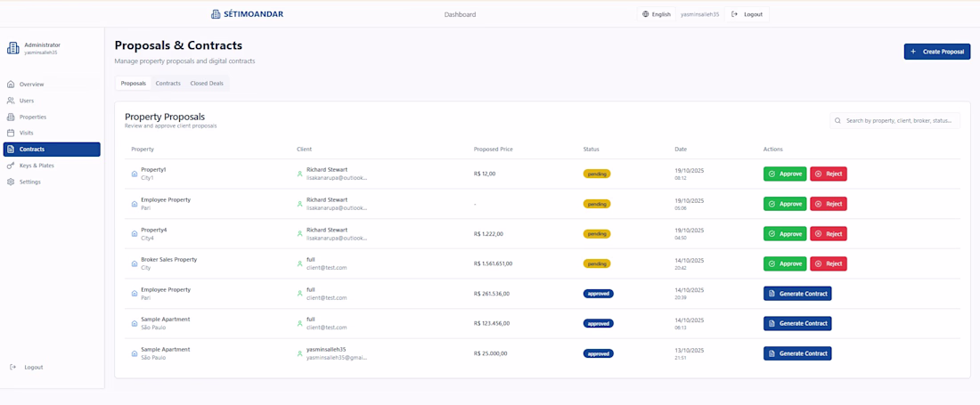Click the yasminsalleh35 username in top bar
The height and width of the screenshot is (405, 980).
pos(700,13)
